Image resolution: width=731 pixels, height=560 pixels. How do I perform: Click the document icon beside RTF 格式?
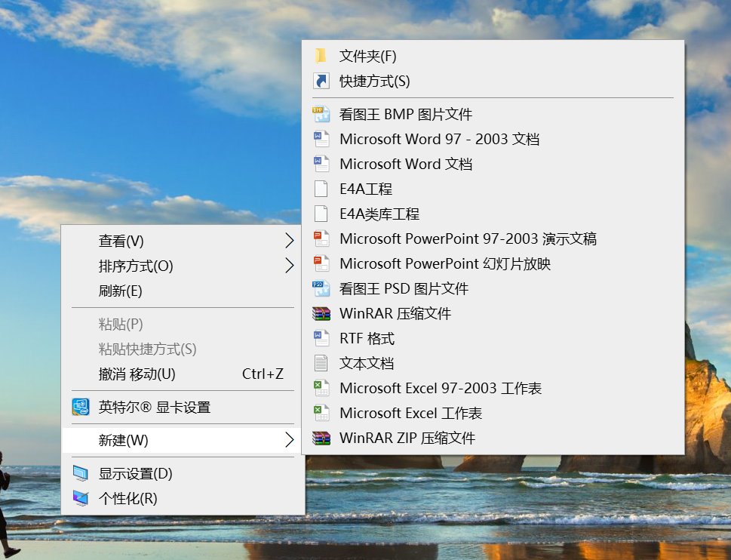point(321,338)
